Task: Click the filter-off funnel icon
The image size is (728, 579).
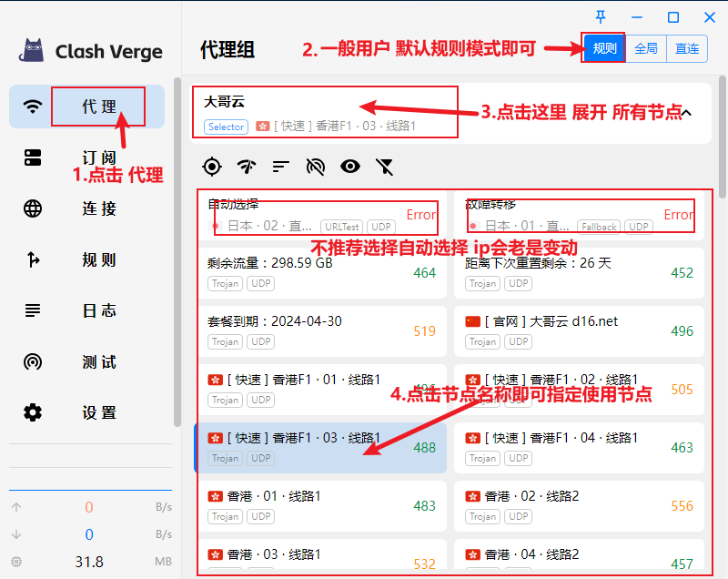Action: (x=385, y=166)
